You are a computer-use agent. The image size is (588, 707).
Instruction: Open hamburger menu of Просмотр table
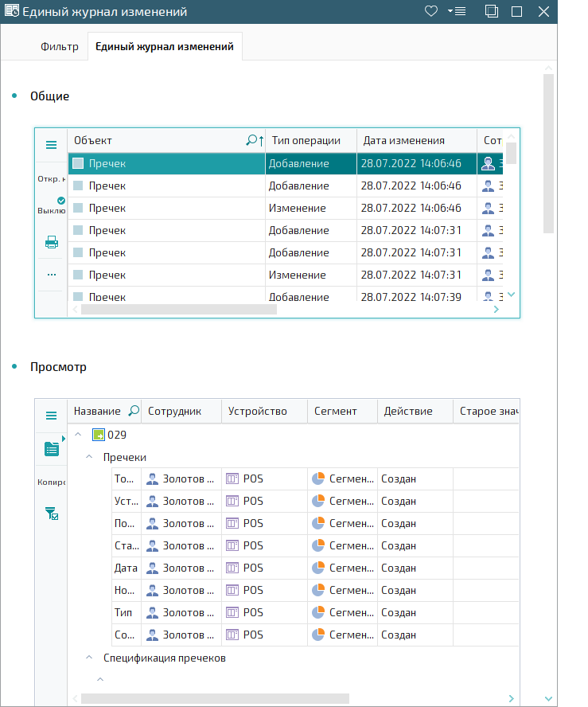point(52,416)
